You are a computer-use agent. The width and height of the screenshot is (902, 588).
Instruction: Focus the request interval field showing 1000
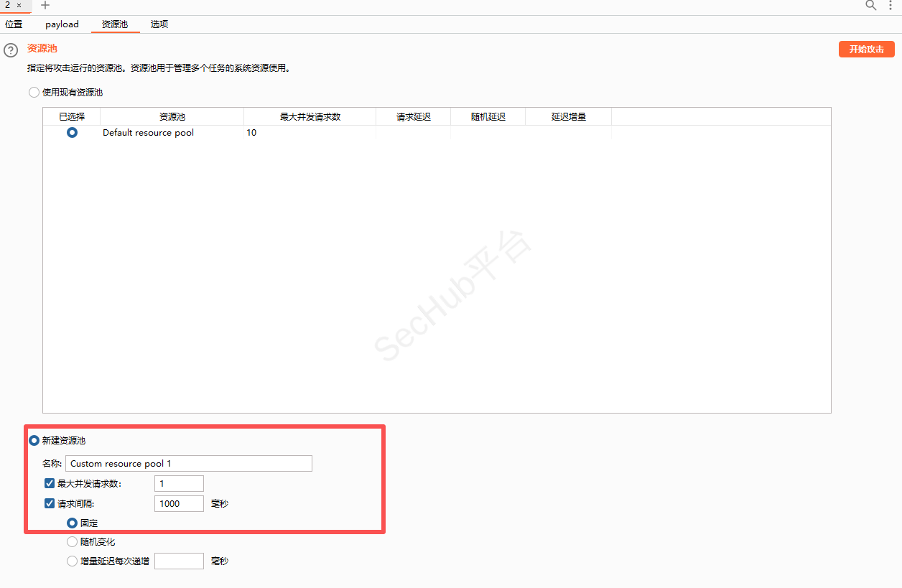(x=179, y=504)
